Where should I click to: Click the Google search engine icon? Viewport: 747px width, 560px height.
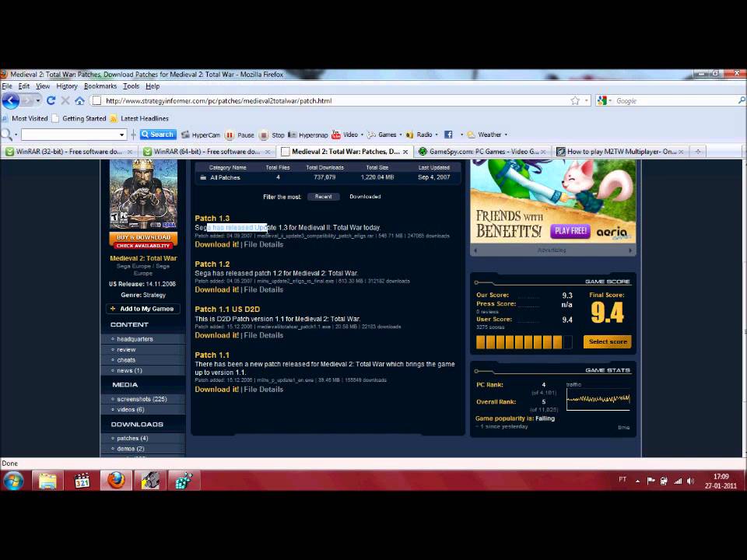[601, 100]
